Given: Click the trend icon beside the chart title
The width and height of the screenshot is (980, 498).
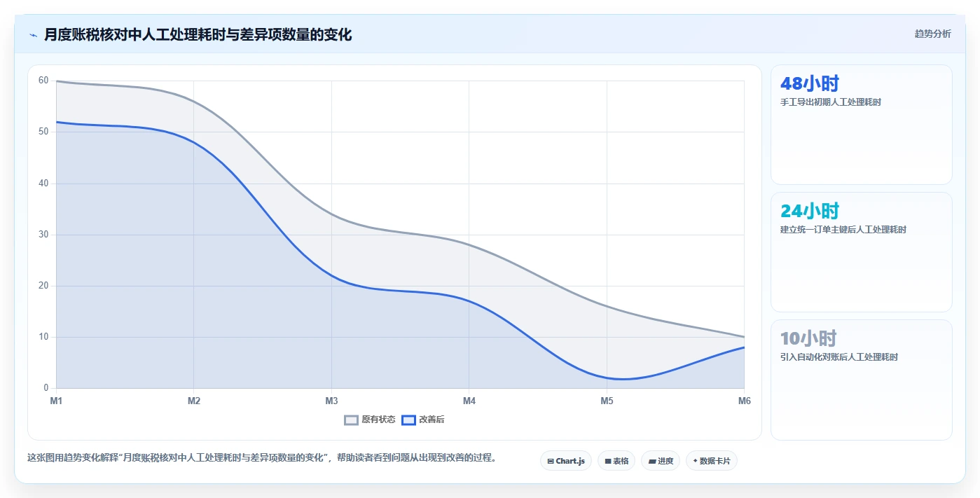Looking at the screenshot, I should point(33,34).
